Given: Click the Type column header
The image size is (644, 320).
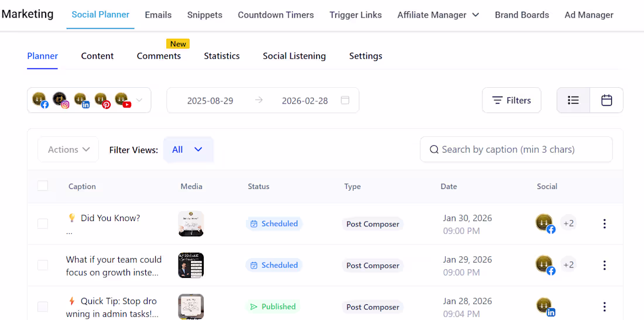Looking at the screenshot, I should point(352,186).
